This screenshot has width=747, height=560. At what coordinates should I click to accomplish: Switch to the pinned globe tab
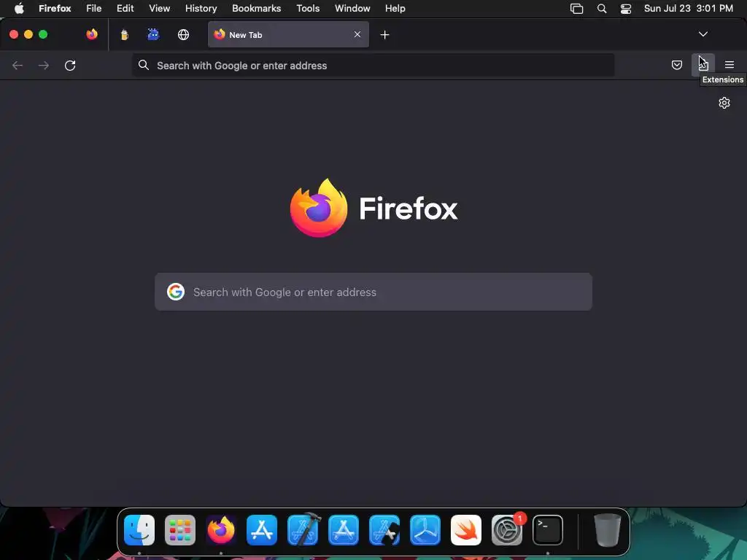[x=183, y=35]
